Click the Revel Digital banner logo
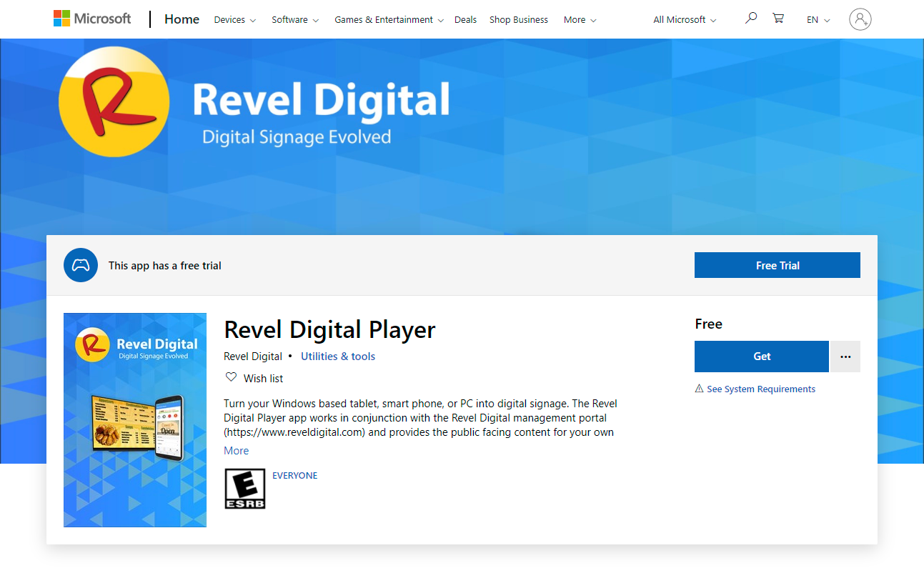Screen dimensions: 924x578 [x=114, y=101]
